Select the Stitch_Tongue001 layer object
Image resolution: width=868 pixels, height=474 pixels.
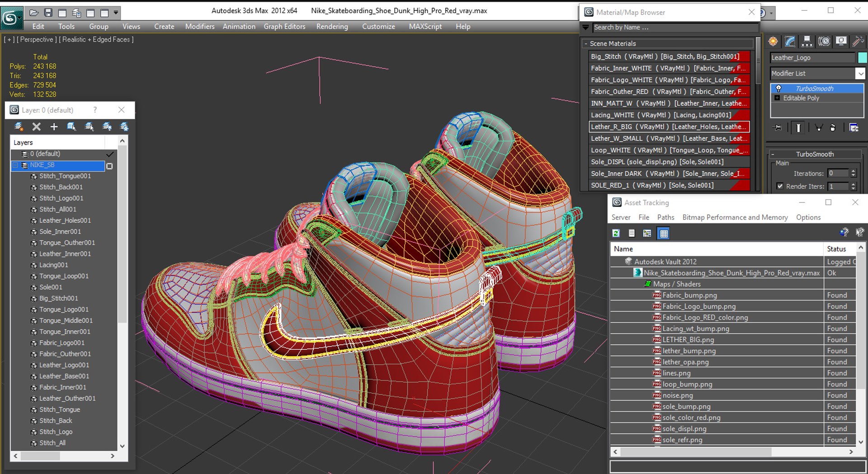click(65, 176)
